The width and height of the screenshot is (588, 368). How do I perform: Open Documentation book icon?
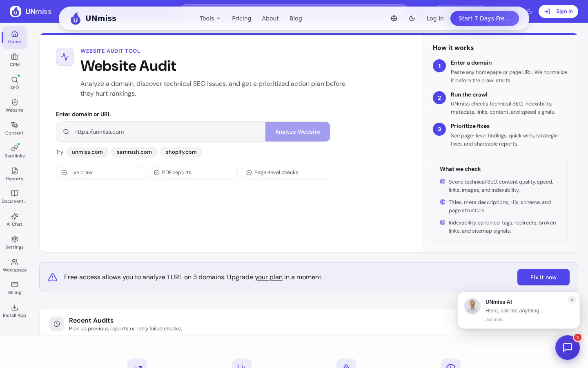pos(15,197)
